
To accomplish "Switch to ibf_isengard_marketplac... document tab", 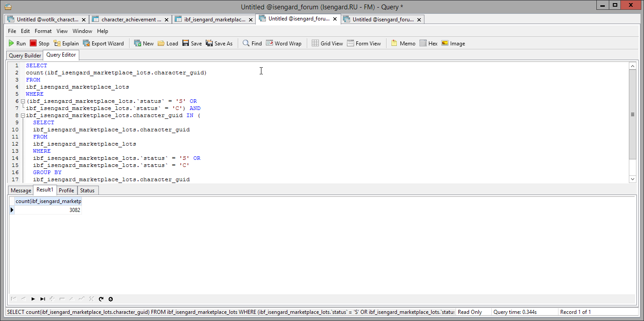I will click(214, 20).
